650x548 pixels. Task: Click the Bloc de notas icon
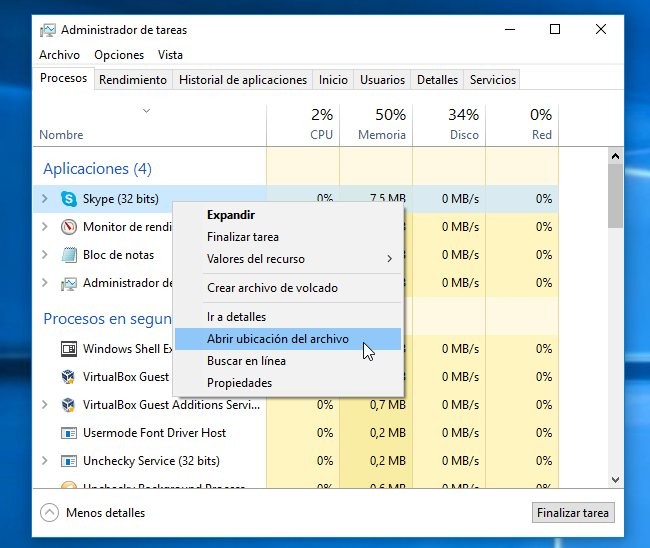tap(69, 255)
